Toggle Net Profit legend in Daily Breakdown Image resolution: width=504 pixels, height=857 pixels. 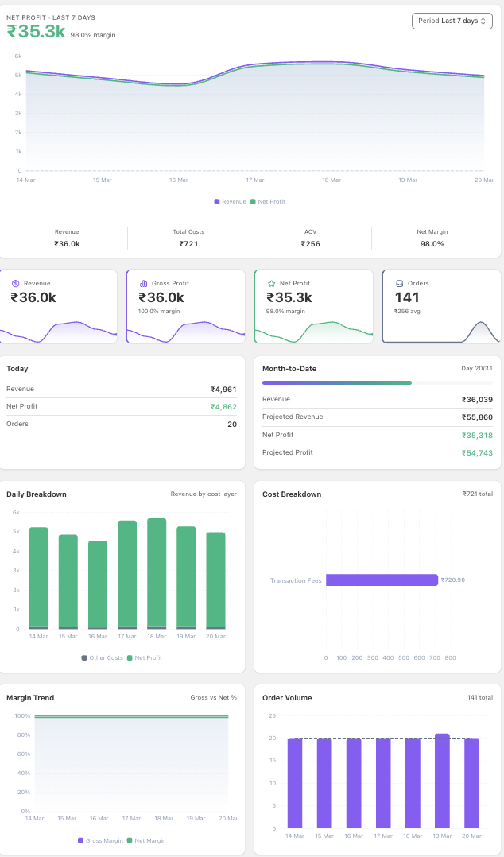145,657
